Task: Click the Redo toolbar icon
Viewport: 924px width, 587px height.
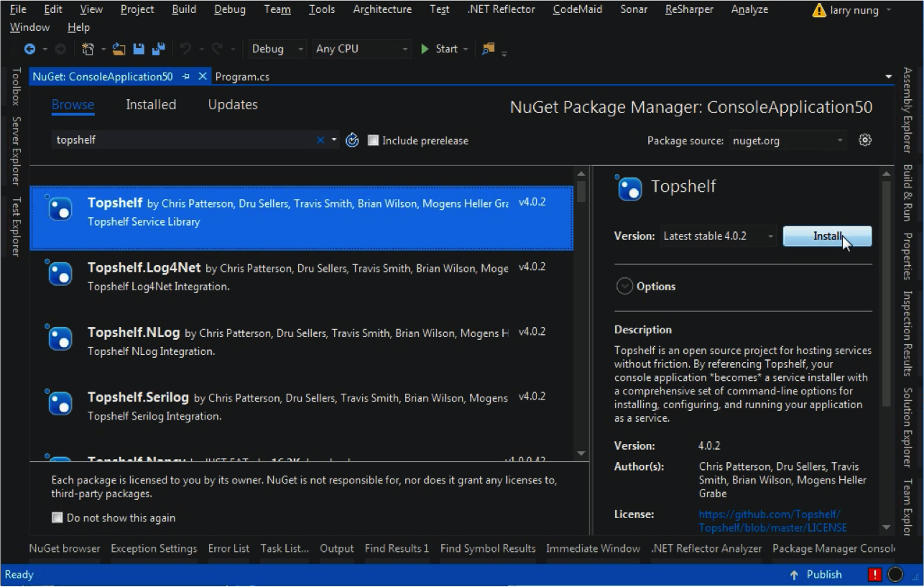Action: (216, 49)
